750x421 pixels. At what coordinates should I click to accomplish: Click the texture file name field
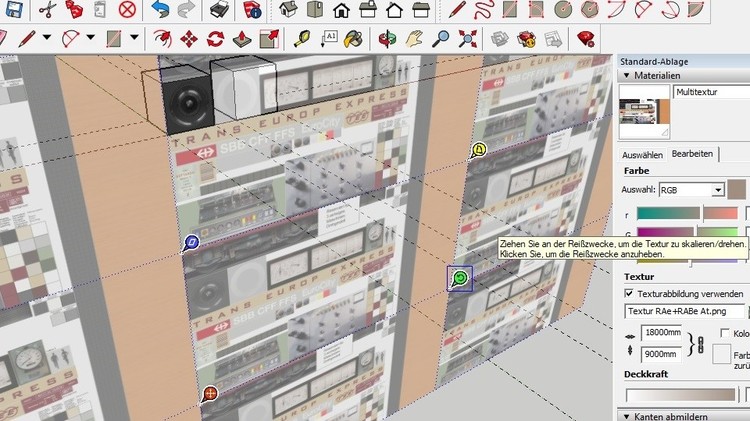684,311
